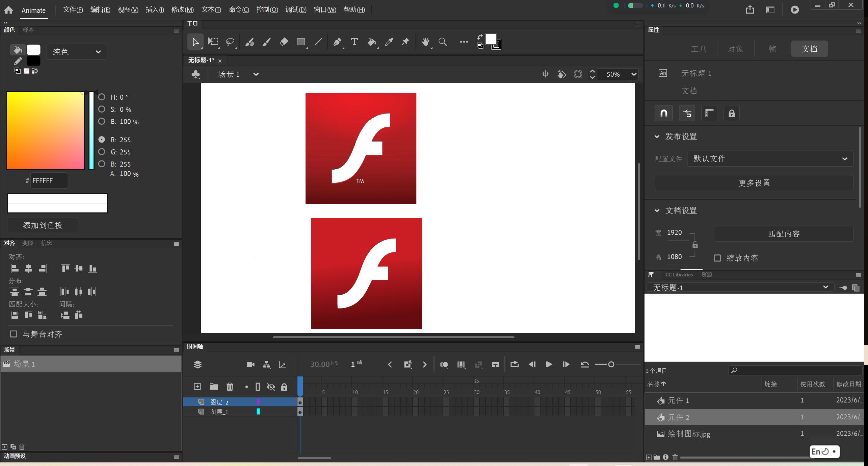Open the 纯色 fill type dropdown
868x466 pixels.
click(x=77, y=52)
